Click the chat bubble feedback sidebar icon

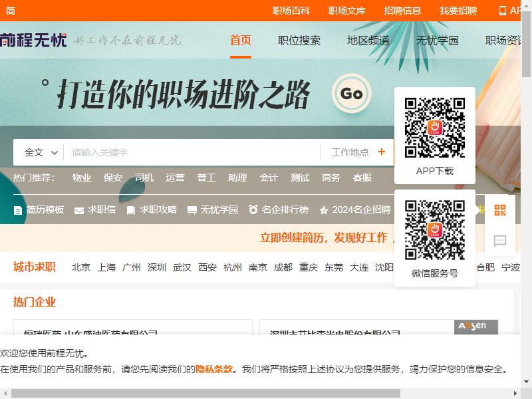500,241
